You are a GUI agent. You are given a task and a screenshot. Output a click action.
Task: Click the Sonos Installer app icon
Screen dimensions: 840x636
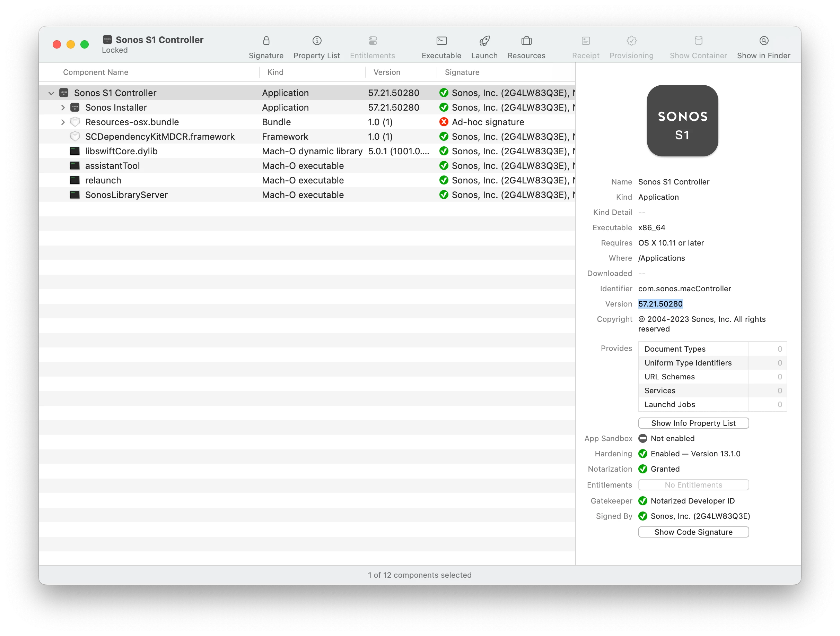(x=75, y=108)
